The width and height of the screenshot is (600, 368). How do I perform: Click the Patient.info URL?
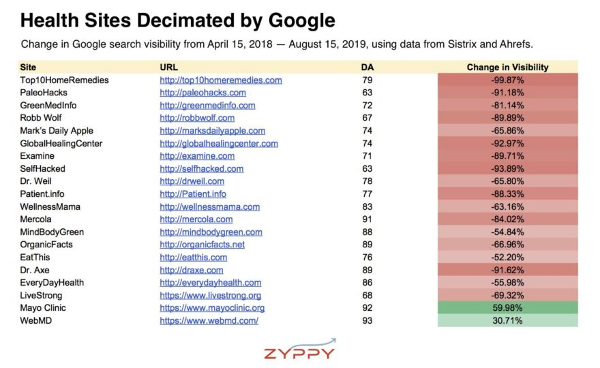(x=193, y=194)
